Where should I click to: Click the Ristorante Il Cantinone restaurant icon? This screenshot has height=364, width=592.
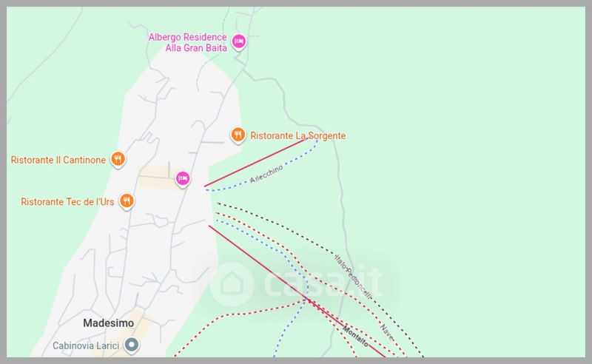click(117, 158)
